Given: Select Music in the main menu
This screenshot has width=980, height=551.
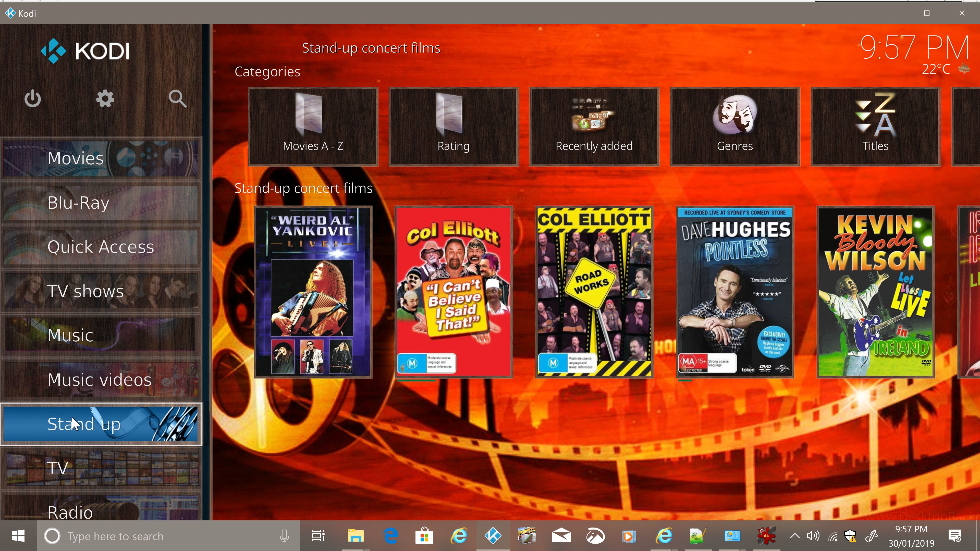Looking at the screenshot, I should pos(101,335).
